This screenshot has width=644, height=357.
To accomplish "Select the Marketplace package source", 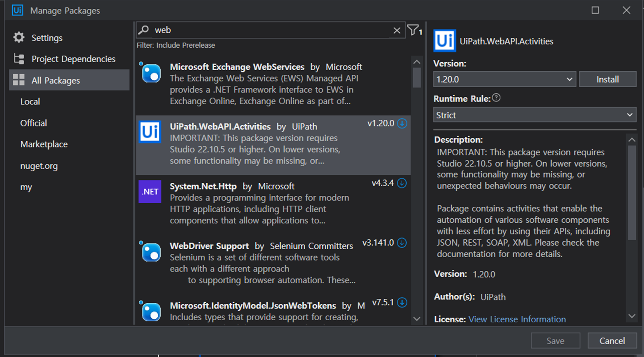I will (44, 144).
